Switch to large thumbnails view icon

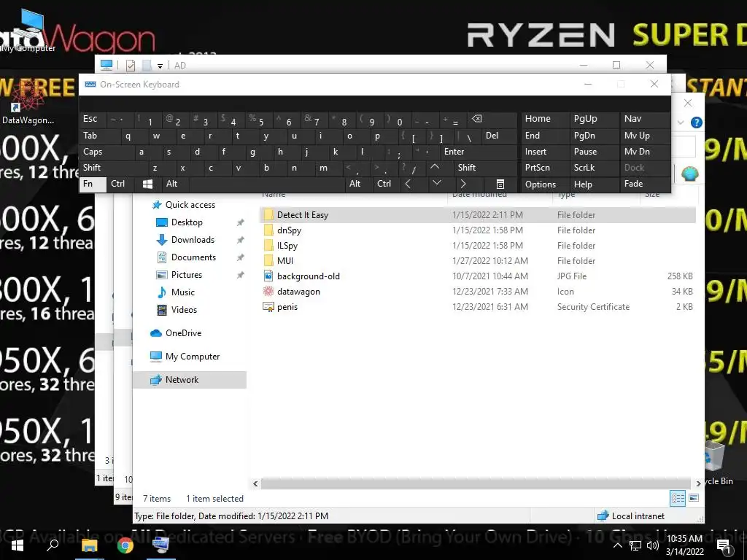694,498
